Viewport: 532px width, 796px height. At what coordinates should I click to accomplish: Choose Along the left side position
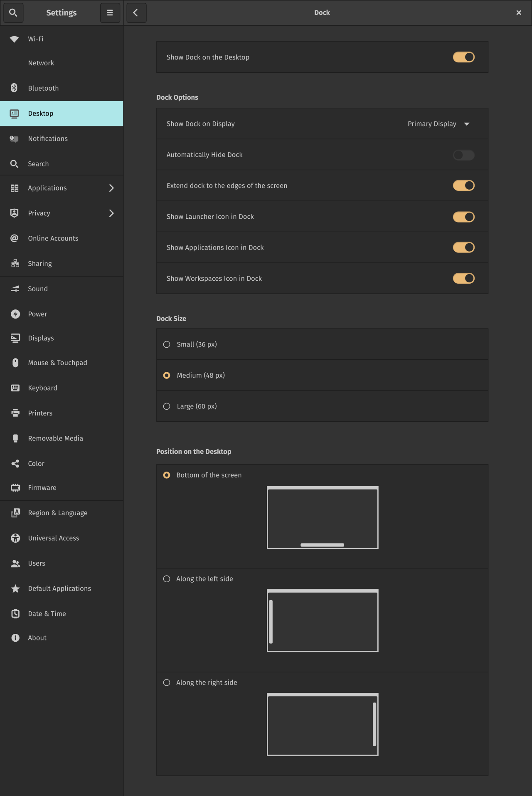[x=167, y=579]
